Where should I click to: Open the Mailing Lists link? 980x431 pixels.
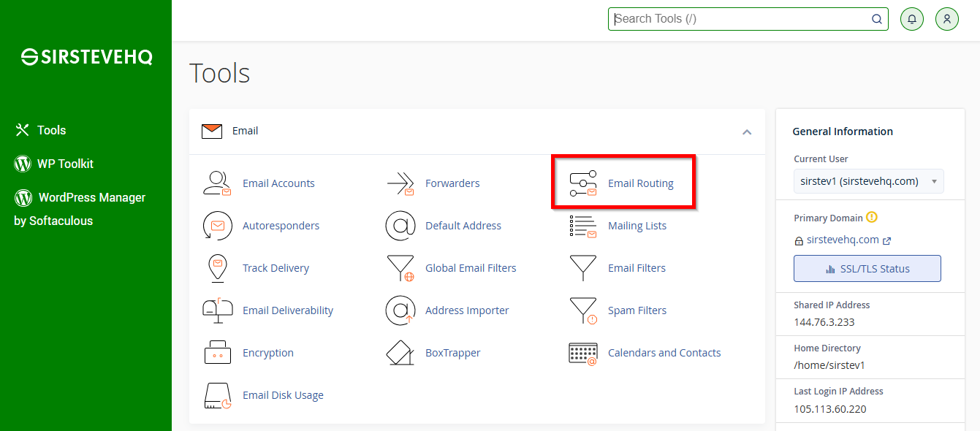coord(637,226)
